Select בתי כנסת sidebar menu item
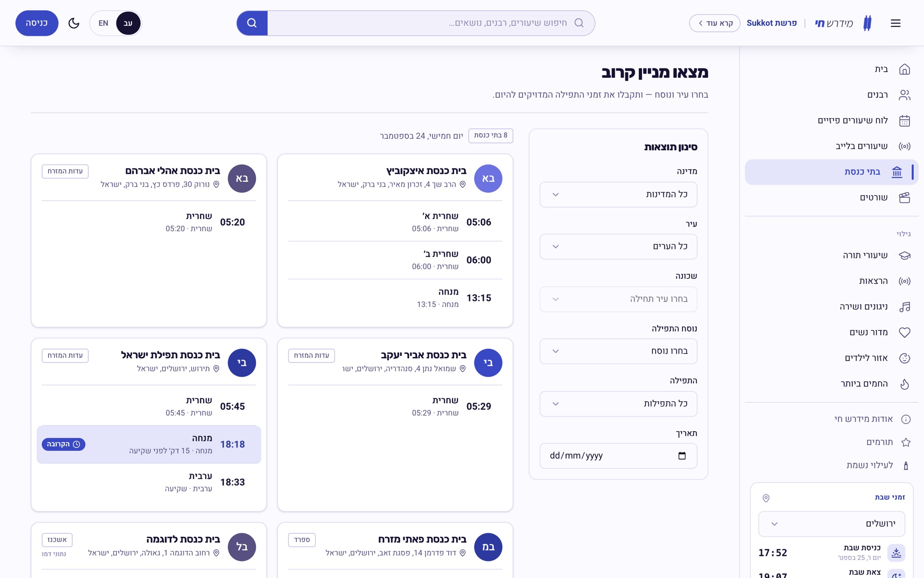This screenshot has height=578, width=924. point(832,172)
